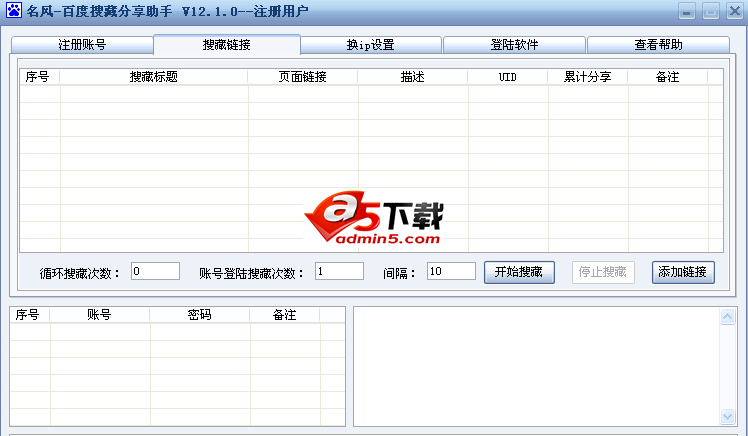The height and width of the screenshot is (436, 748).
Task: Sort by 搜藏标题 column header
Action: click(x=154, y=77)
